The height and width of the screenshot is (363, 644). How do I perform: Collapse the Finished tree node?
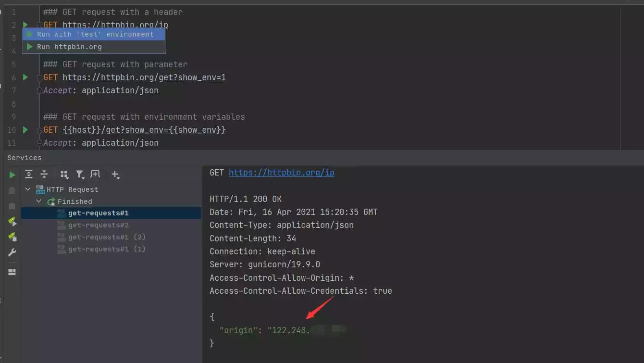39,201
